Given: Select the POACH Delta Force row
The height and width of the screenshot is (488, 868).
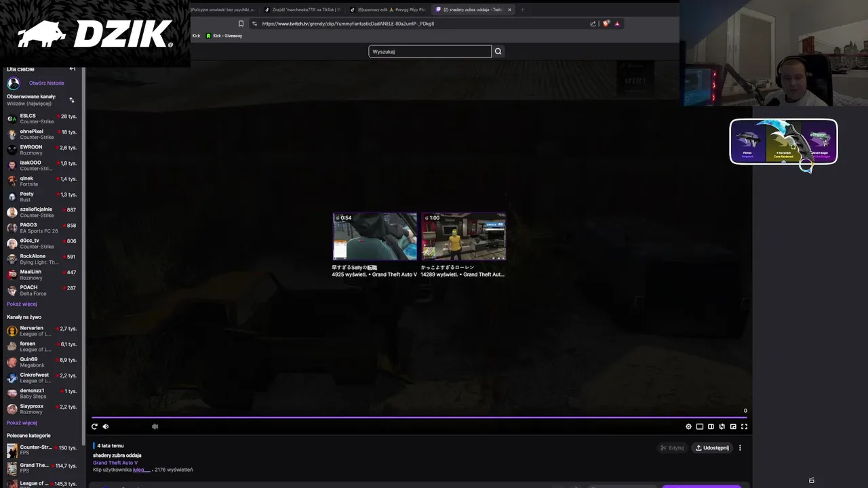Looking at the screenshot, I should (x=42, y=290).
